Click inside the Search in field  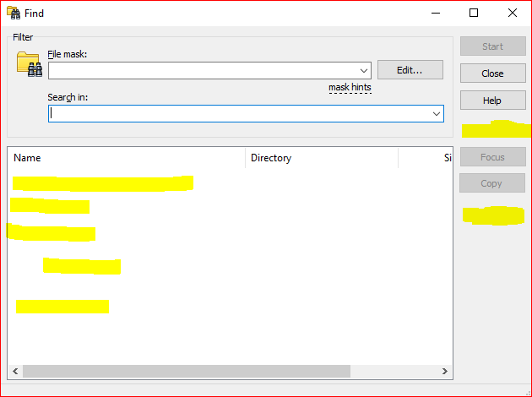tap(236, 113)
